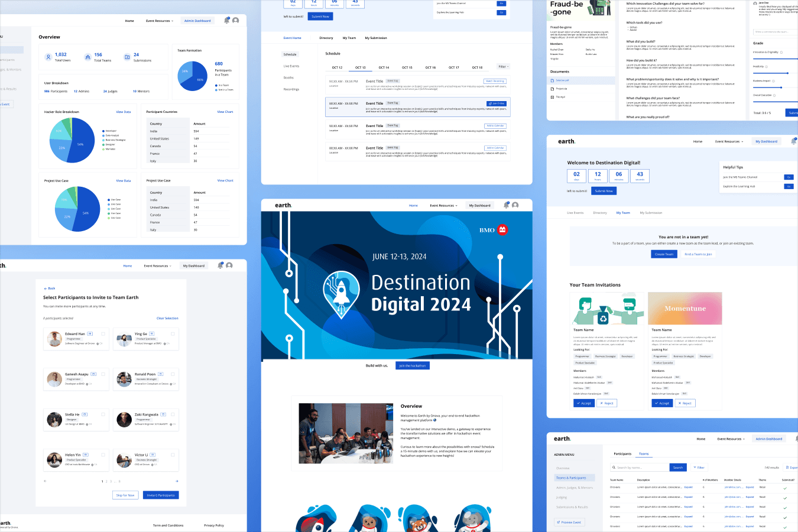Select Ronald Poon's invite checkbox
This screenshot has width=798, height=532.
173,374
